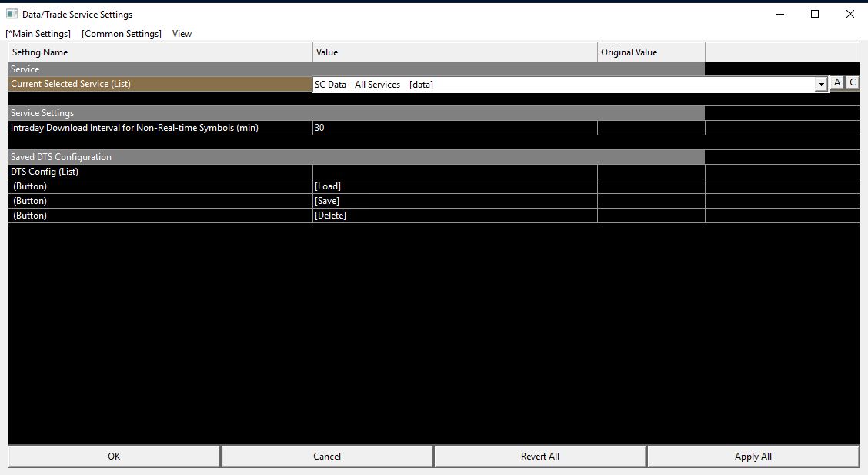Close the Data/Trade Service Settings window
The image size is (868, 475).
(x=850, y=14)
